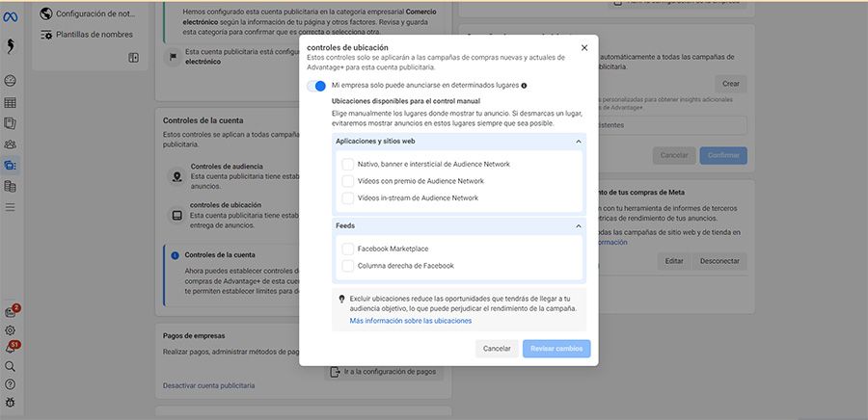Image resolution: width=868 pixels, height=420 pixels.
Task: Open the campaigns table grid icon
Action: click(10, 103)
